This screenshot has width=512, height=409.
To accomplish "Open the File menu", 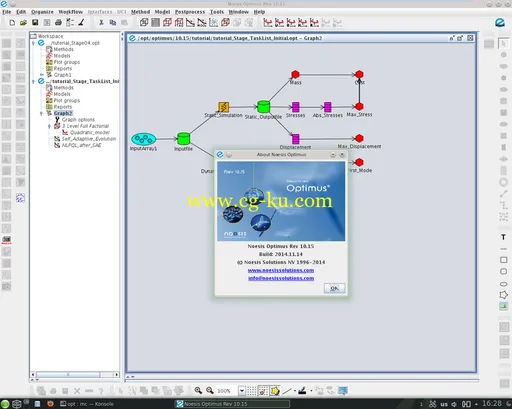I will [x=7, y=12].
